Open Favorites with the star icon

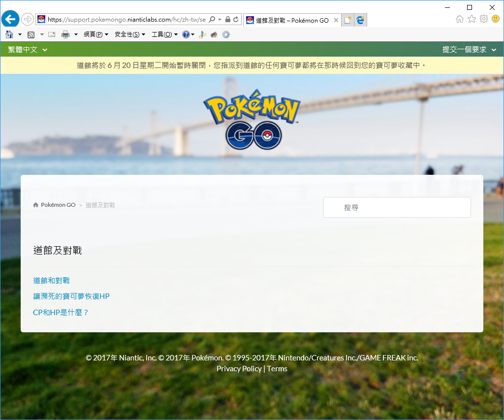click(x=472, y=19)
